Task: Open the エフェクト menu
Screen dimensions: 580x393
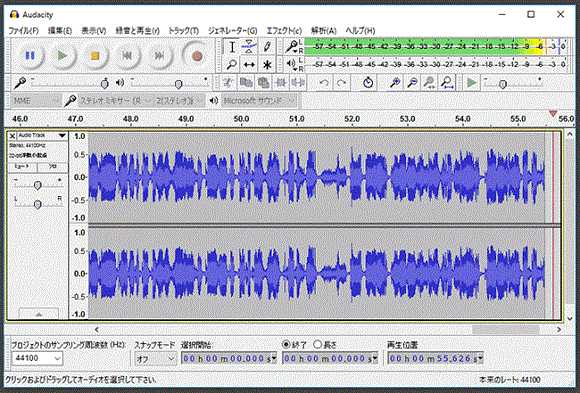Action: click(284, 31)
